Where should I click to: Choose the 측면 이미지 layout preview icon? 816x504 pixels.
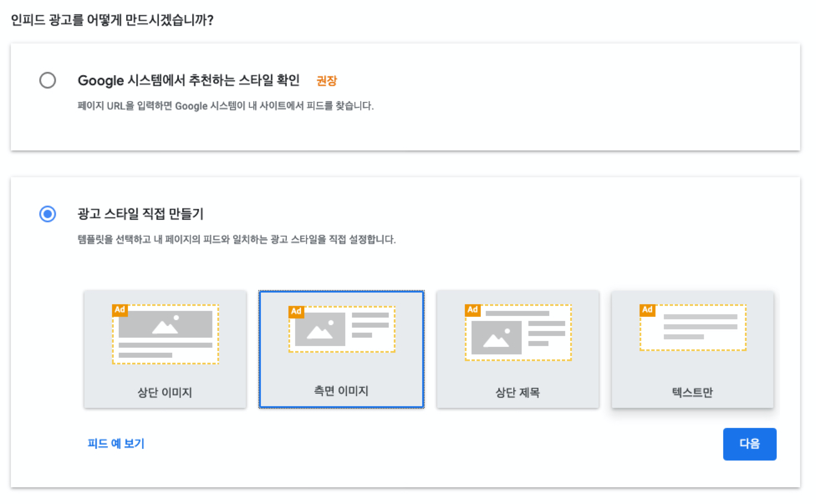(x=342, y=329)
